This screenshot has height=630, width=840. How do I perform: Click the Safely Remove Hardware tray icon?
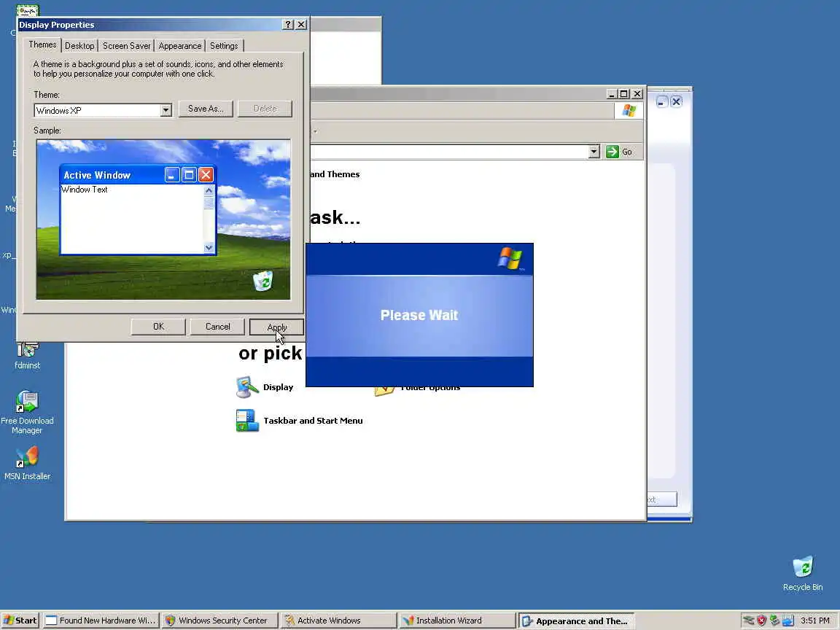point(774,621)
